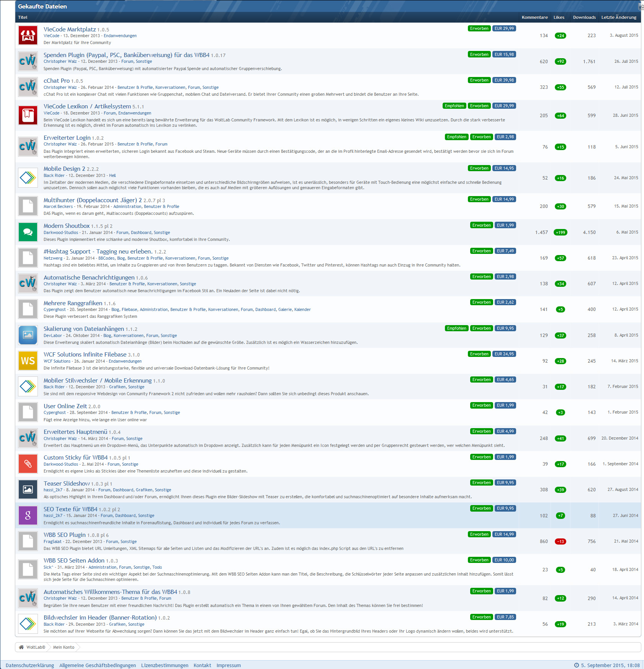Sort list by Downloads column header
The height and width of the screenshot is (669, 644).
pos(584,17)
